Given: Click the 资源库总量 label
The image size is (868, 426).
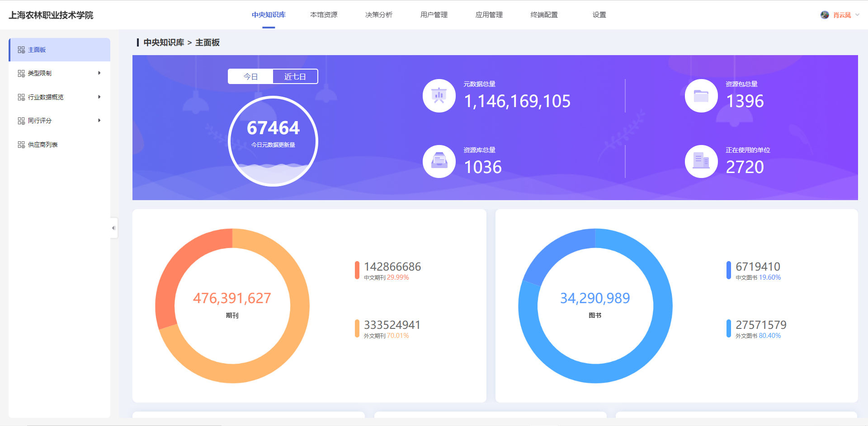Looking at the screenshot, I should [x=479, y=150].
